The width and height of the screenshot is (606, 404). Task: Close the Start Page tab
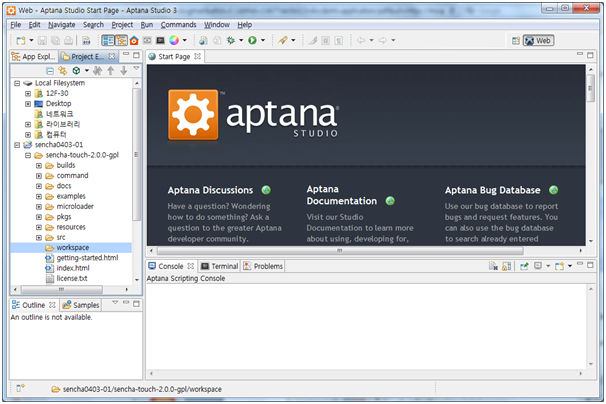point(197,56)
